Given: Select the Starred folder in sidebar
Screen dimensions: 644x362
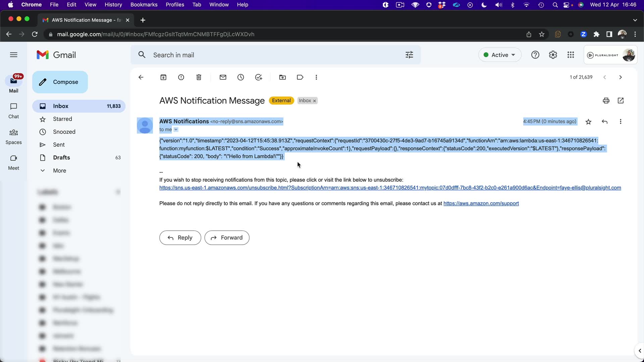Looking at the screenshot, I should click(62, 119).
